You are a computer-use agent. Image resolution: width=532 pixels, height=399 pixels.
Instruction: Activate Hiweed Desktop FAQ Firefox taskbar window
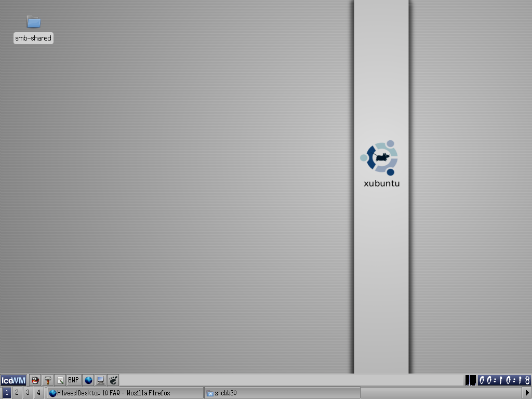click(x=125, y=393)
